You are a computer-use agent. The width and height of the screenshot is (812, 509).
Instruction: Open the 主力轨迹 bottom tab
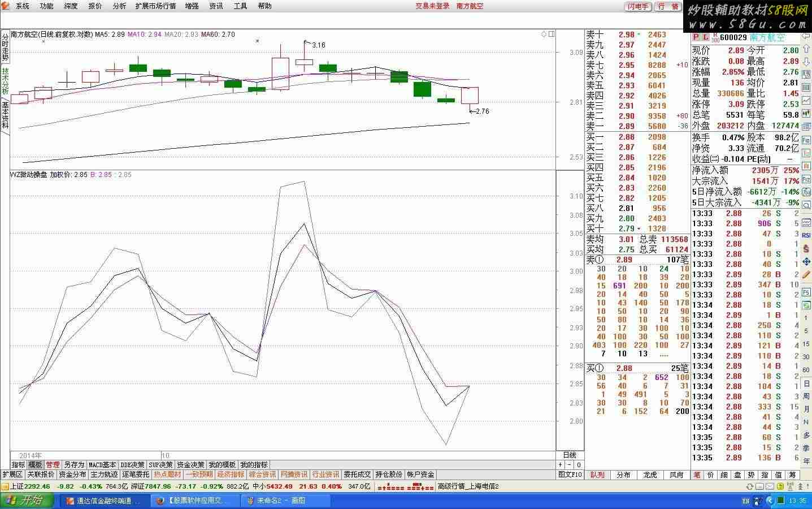[104, 475]
